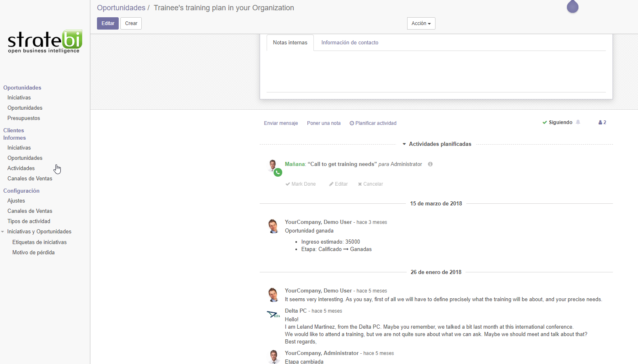Click the Editar button
The image size is (638, 364).
pyautogui.click(x=108, y=23)
